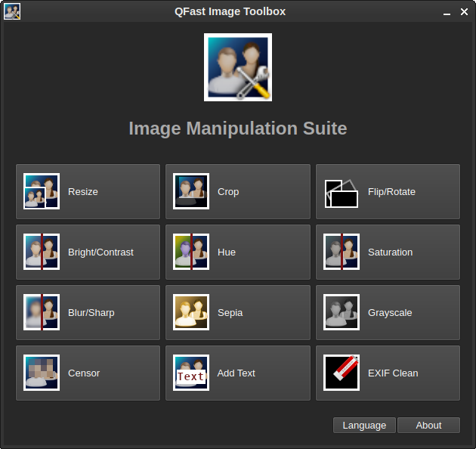Screen dimensions: 476x449
Task: Open the Sepia toned icon
Action: 191,313
